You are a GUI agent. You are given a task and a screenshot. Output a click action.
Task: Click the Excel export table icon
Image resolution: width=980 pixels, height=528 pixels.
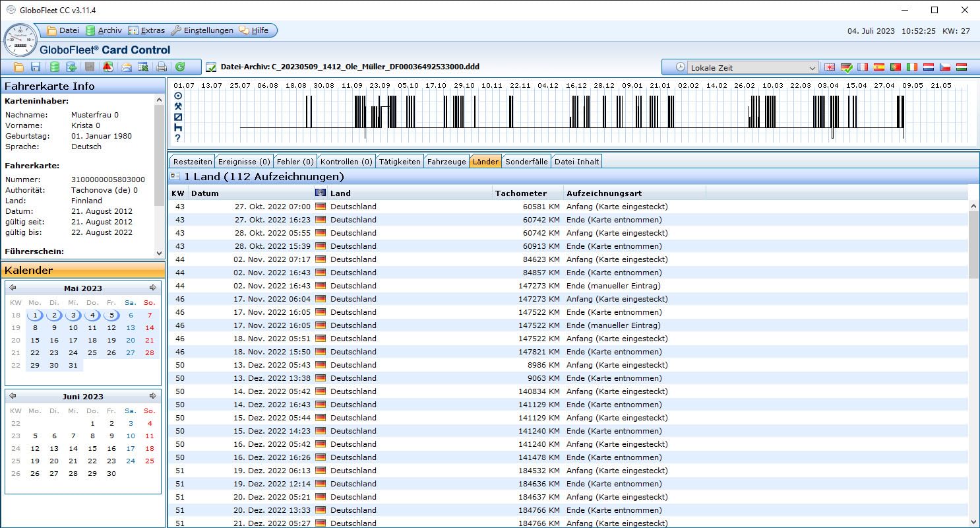coord(143,67)
